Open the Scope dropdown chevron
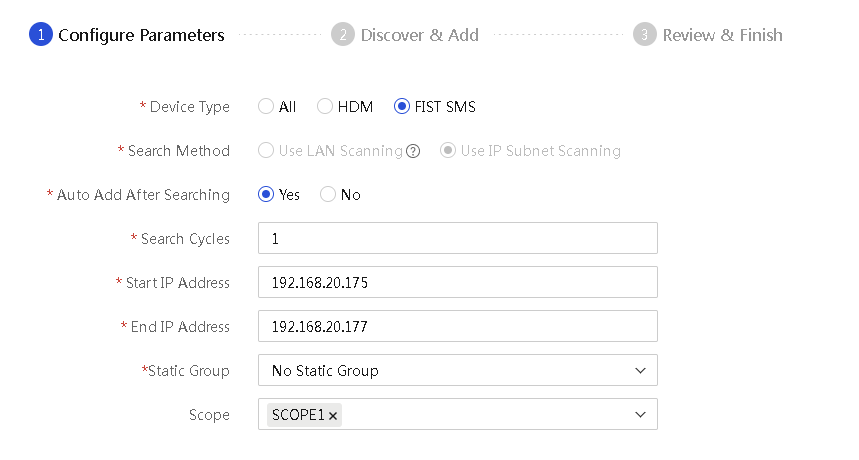 pos(640,415)
